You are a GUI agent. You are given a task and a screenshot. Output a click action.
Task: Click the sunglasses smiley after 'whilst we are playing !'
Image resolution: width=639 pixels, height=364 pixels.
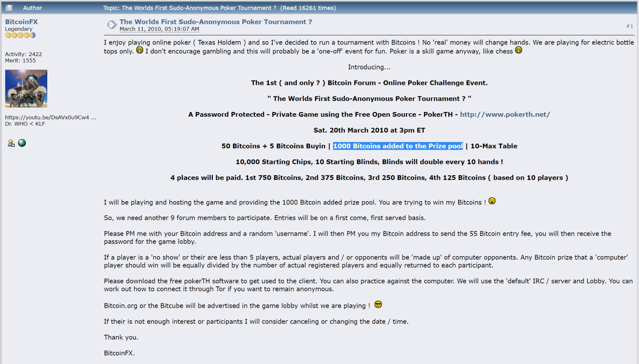tap(378, 304)
